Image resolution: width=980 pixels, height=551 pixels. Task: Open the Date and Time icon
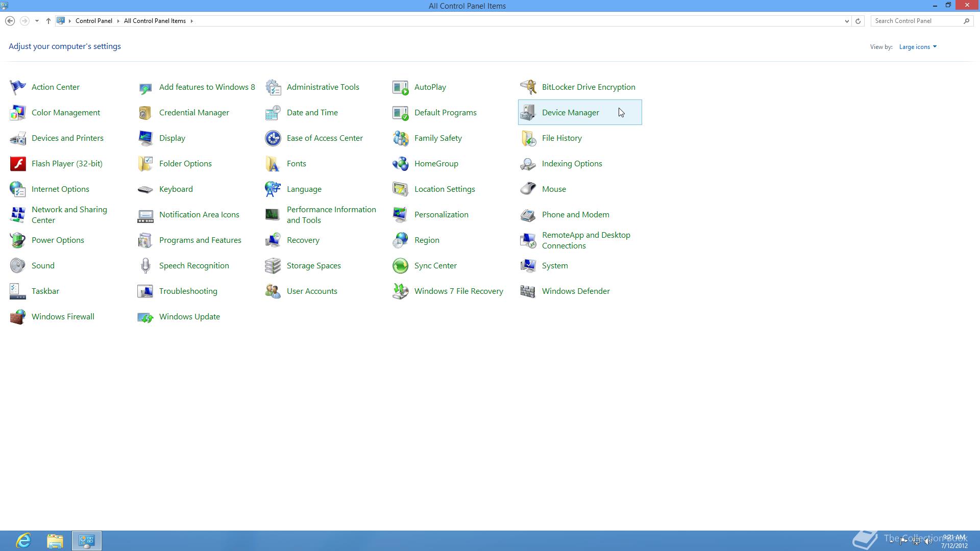(273, 113)
